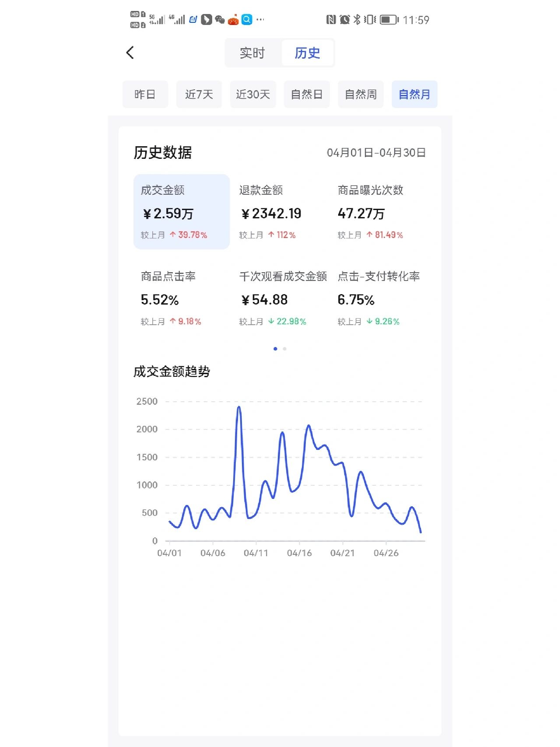
Task: Tap the 81.49% increase indicator
Action: click(x=385, y=235)
